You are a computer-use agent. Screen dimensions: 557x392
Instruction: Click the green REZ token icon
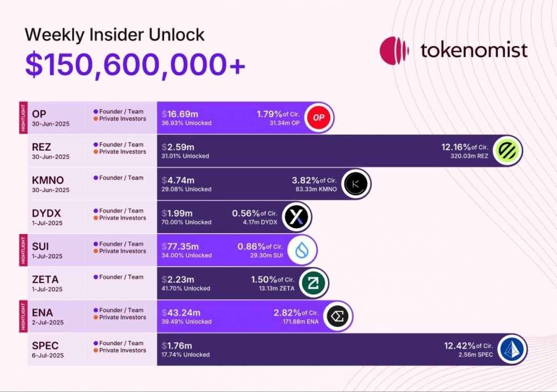click(x=507, y=151)
